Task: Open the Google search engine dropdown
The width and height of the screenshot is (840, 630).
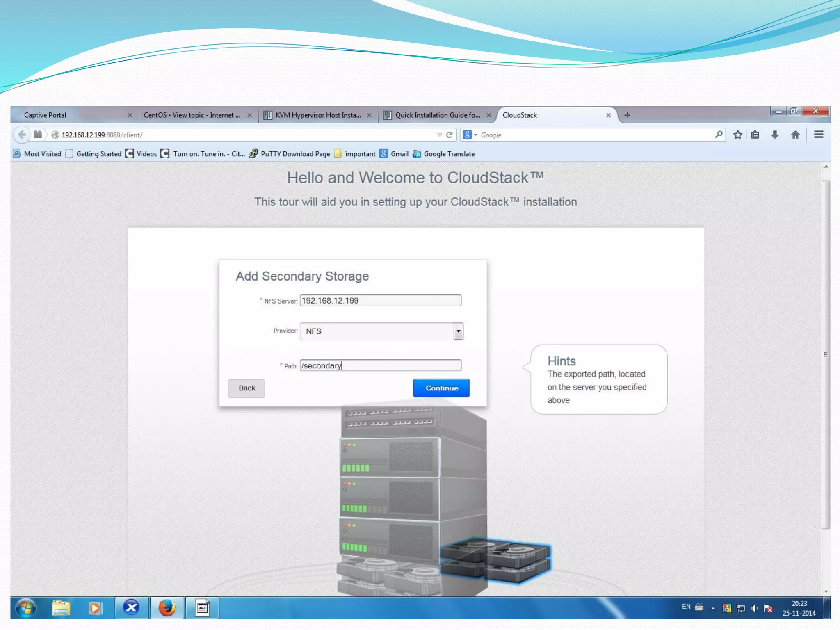Action: coord(470,135)
